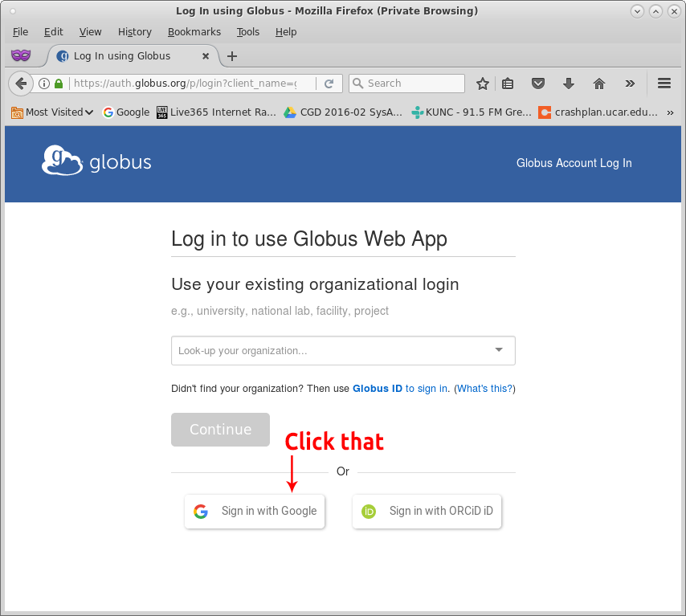Show bookmarks list icon
Image resolution: width=686 pixels, height=616 pixels.
tap(508, 84)
